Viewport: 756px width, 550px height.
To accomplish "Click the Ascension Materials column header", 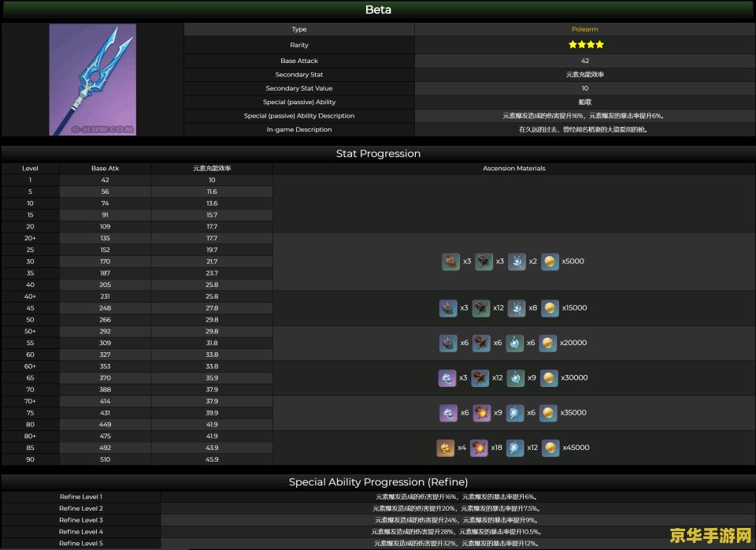I will [x=513, y=169].
